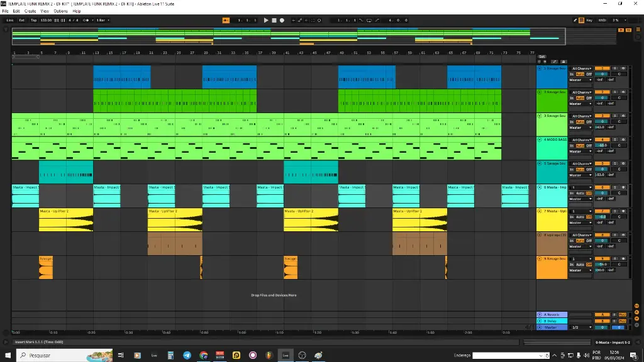Viewport: 644px width, 362px height.
Task: Open the Create menu
Action: [x=30, y=11]
